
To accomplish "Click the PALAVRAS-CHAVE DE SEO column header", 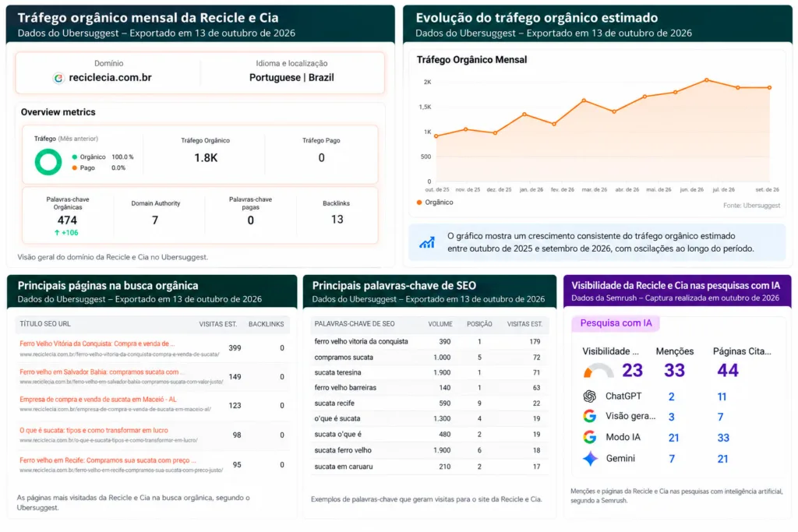I will [355, 324].
